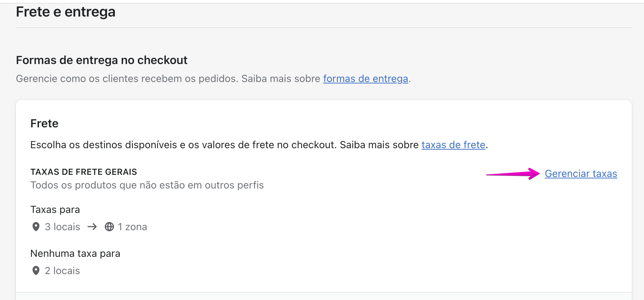Click the Taxas para label
The width and height of the screenshot is (644, 300).
point(55,210)
